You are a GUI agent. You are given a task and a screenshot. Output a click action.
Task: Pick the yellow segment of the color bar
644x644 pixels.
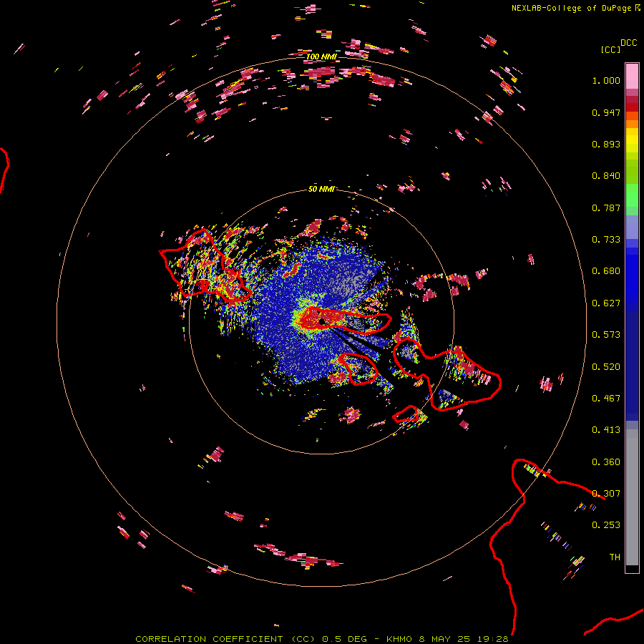pos(632,140)
